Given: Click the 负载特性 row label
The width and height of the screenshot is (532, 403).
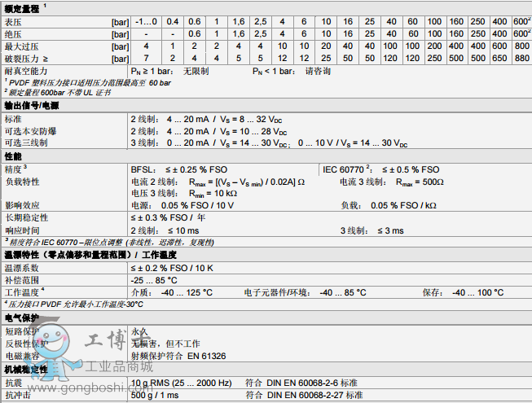Looking at the screenshot, I should coord(22,182).
